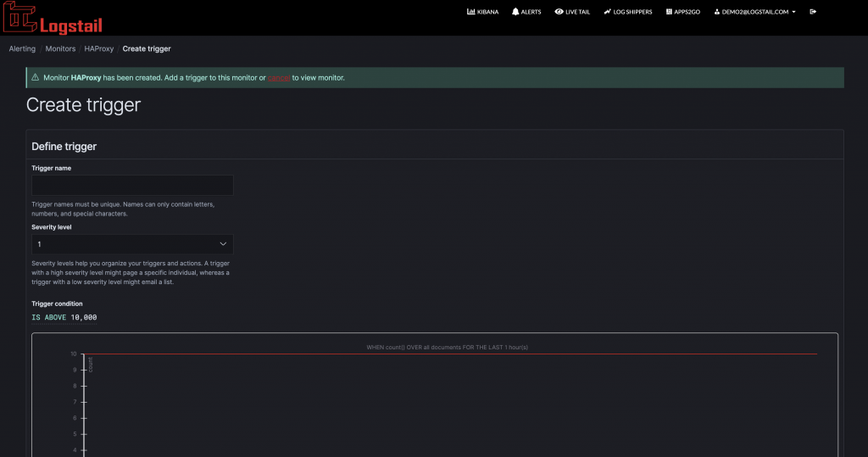The height and width of the screenshot is (457, 868).
Task: Expand the demo2@logstail.com account menu
Action: [754, 12]
